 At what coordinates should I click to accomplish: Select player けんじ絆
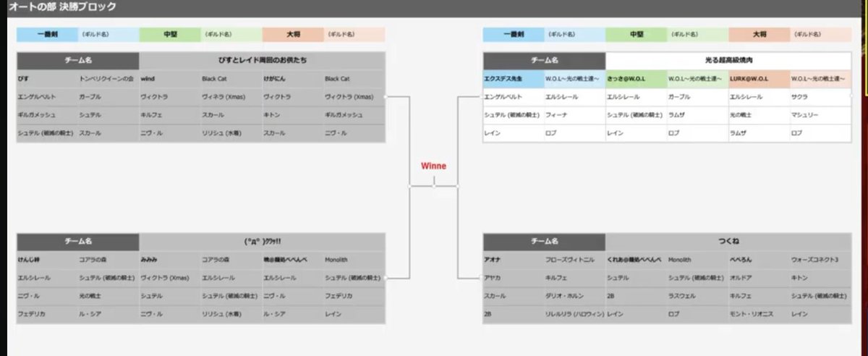pos(30,259)
